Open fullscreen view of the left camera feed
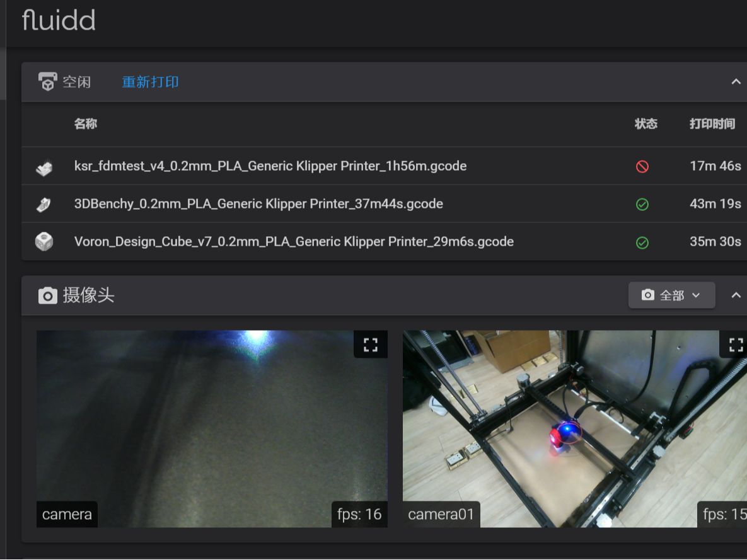The height and width of the screenshot is (560, 747). point(370,344)
